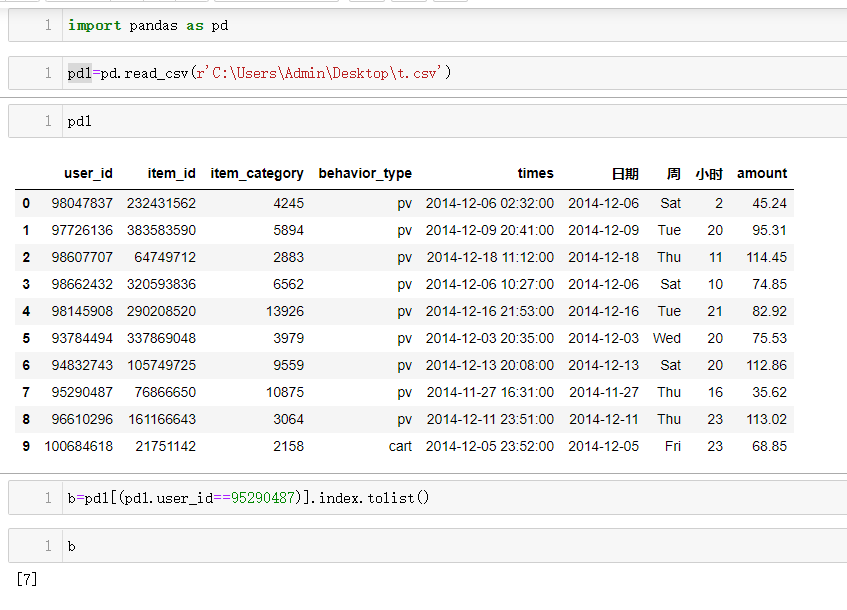The width and height of the screenshot is (847, 610).
Task: Click user_id value 98662432
Action: coord(82,284)
